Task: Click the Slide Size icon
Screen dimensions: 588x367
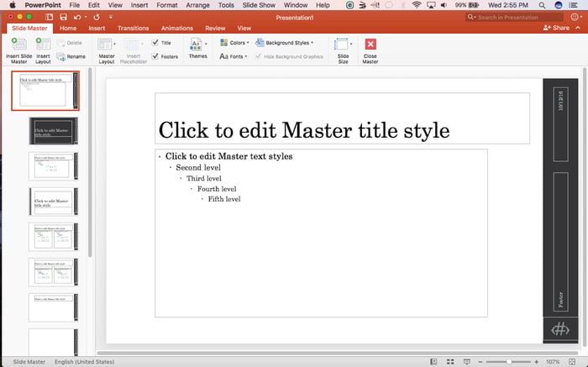Action: pyautogui.click(x=341, y=45)
